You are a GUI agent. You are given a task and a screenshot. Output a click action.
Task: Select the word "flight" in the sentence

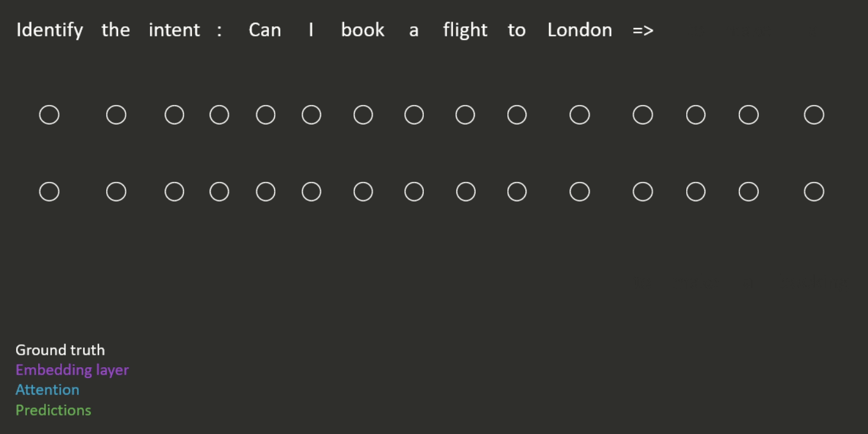[x=465, y=30]
